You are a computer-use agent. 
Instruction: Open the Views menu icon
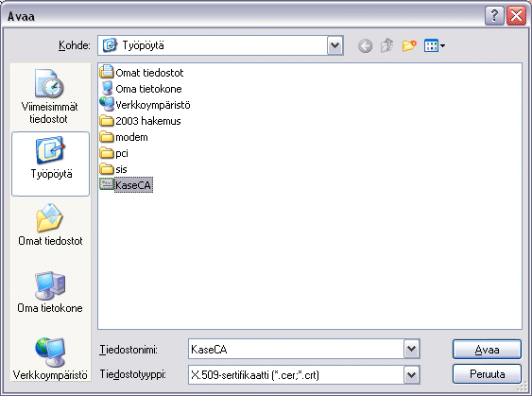pos(435,45)
